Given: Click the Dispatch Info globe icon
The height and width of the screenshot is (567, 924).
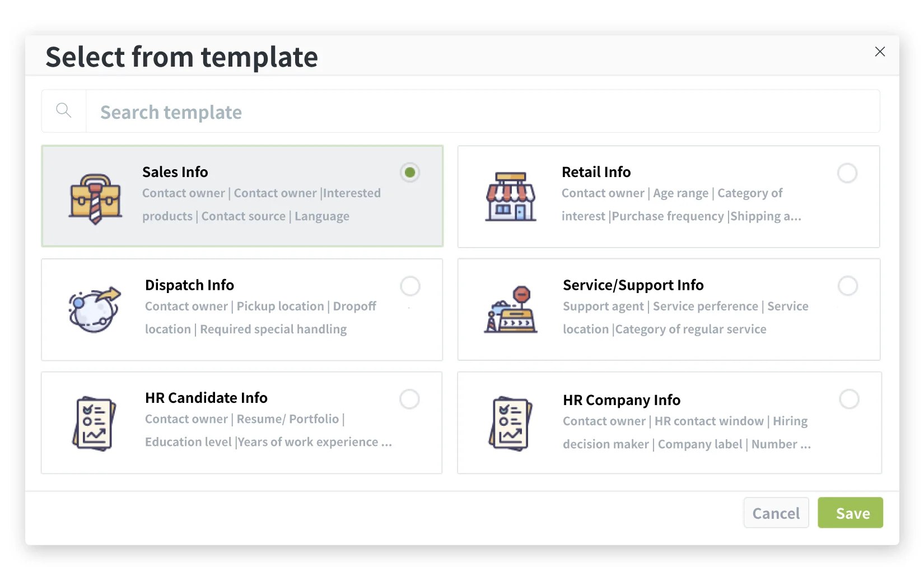Looking at the screenshot, I should pos(95,310).
